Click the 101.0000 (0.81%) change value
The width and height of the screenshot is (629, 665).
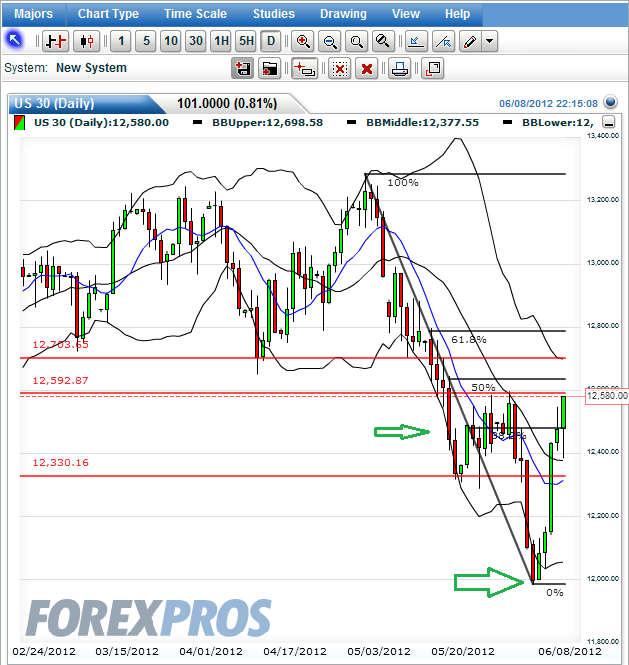pos(227,103)
